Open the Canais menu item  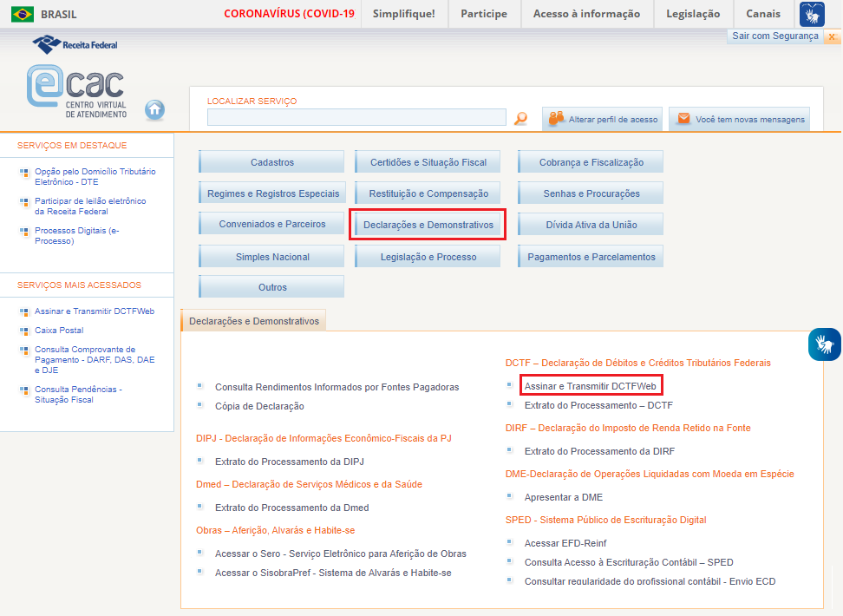(763, 14)
